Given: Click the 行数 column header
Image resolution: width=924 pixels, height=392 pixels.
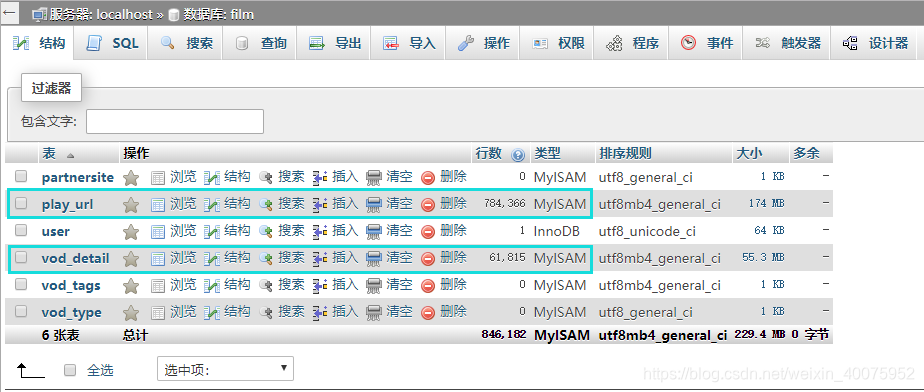Looking at the screenshot, I should pos(489,154).
